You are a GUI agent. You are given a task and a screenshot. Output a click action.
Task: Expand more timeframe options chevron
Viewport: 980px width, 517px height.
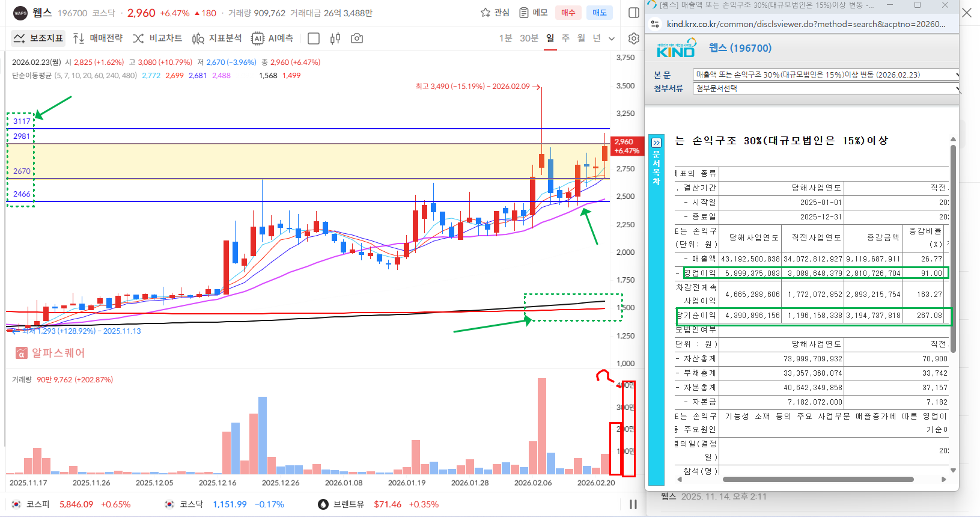pyautogui.click(x=612, y=38)
